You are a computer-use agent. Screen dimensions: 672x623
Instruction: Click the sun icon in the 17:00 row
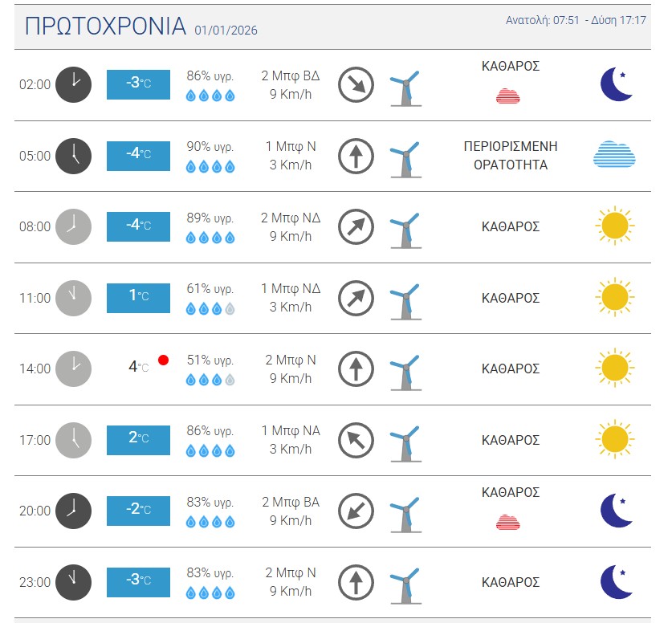(x=614, y=440)
